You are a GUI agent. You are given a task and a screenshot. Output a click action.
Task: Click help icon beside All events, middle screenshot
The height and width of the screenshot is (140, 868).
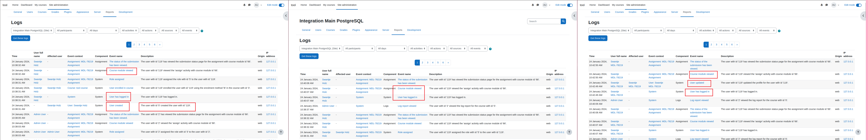click(490, 49)
